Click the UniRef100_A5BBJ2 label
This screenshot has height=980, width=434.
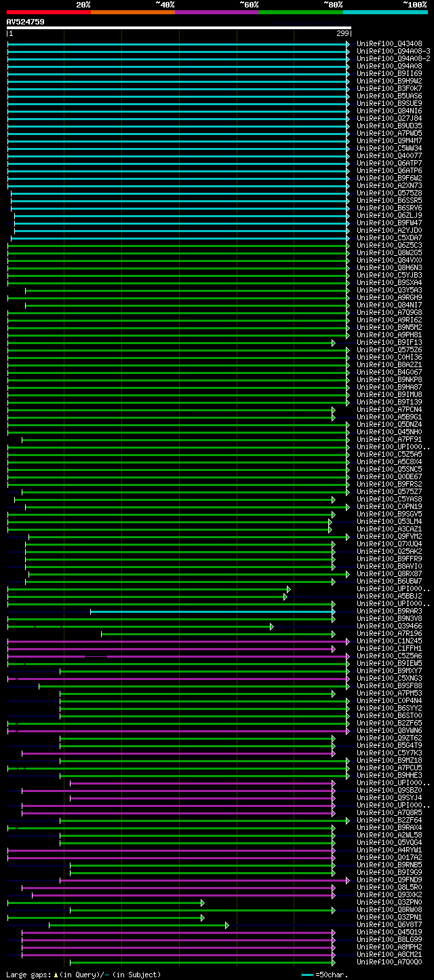point(389,596)
